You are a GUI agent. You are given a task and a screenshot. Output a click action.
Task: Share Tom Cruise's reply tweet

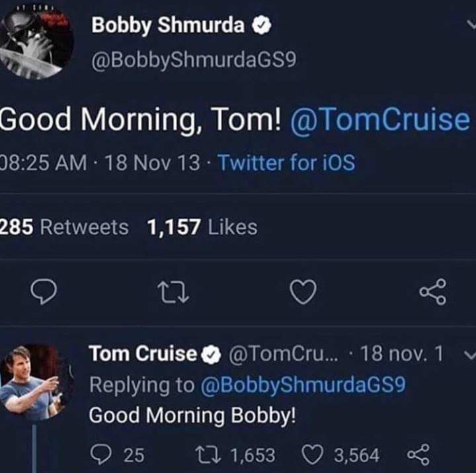418,455
